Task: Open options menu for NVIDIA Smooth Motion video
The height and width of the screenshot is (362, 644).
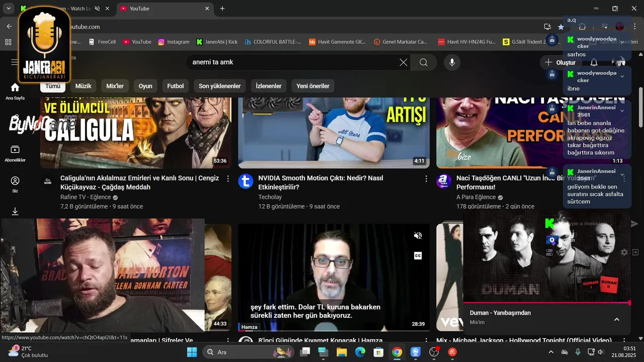Action: [426, 178]
